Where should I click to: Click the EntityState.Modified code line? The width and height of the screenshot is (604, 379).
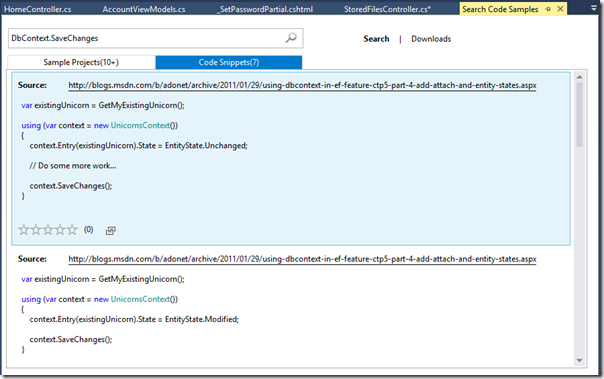pyautogui.click(x=134, y=319)
